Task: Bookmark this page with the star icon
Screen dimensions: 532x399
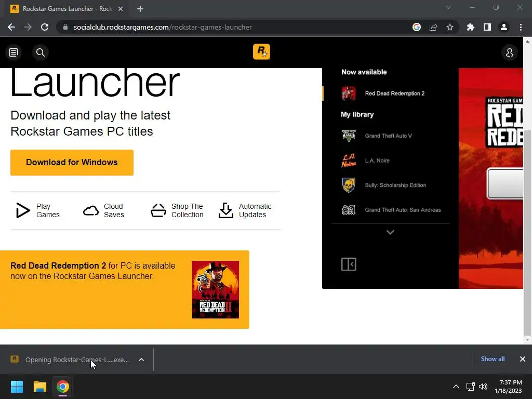Action: pyautogui.click(x=449, y=27)
